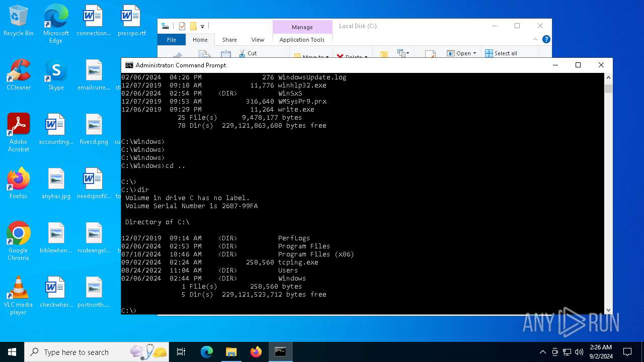
Task: Open anyhas.jpg image file
Action: 56,184
